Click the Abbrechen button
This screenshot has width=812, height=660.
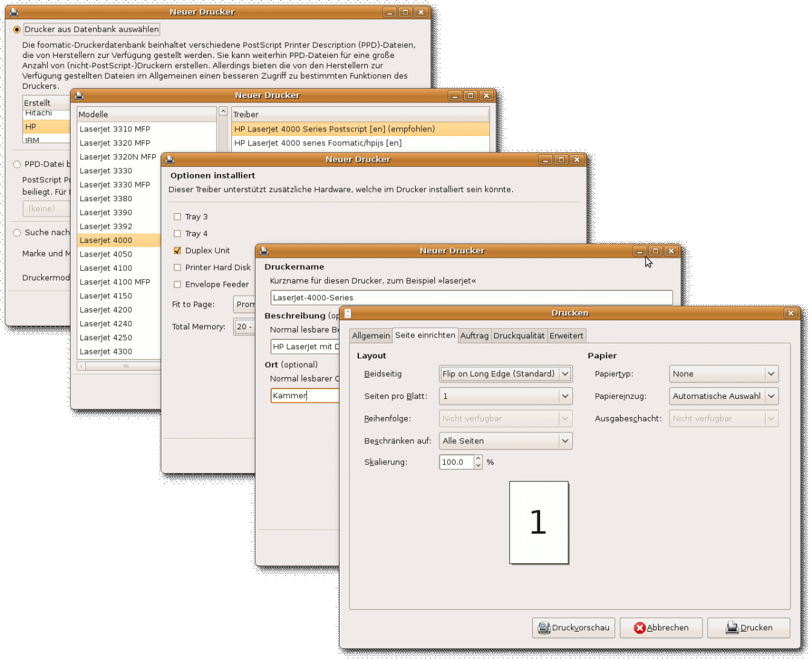click(x=661, y=628)
